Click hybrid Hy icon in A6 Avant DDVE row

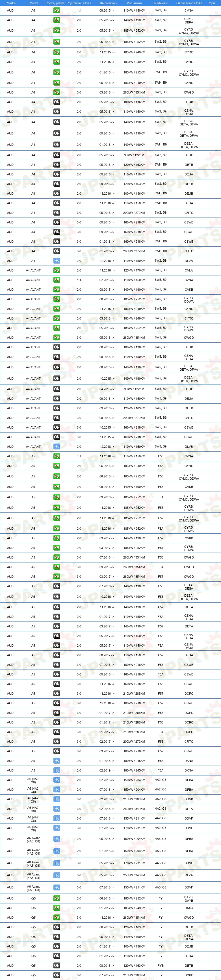coord(57,863)
